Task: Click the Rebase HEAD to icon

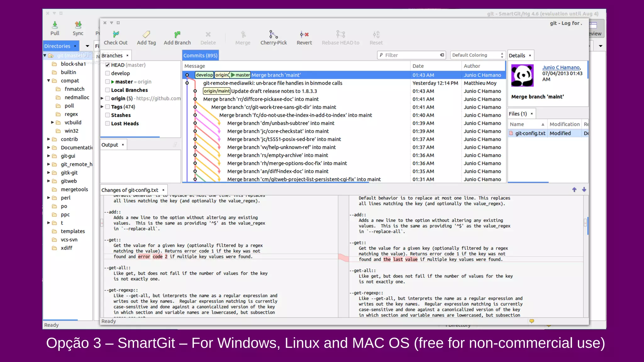Action: [x=340, y=34]
